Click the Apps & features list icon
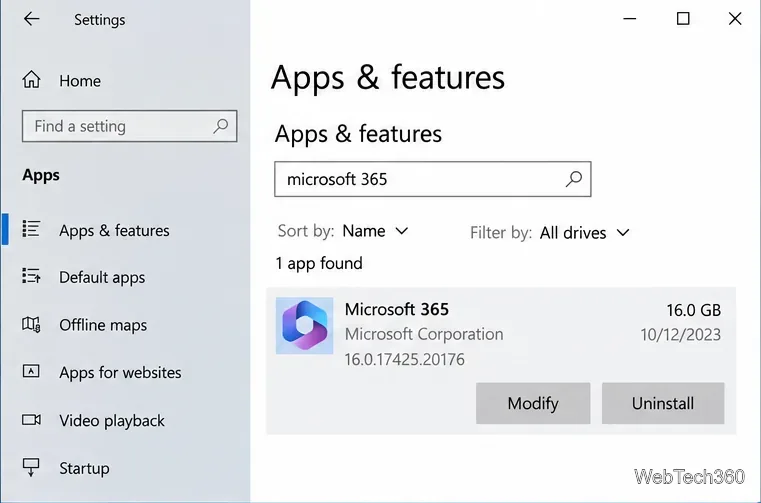Screen dimensions: 761x503 (31, 229)
